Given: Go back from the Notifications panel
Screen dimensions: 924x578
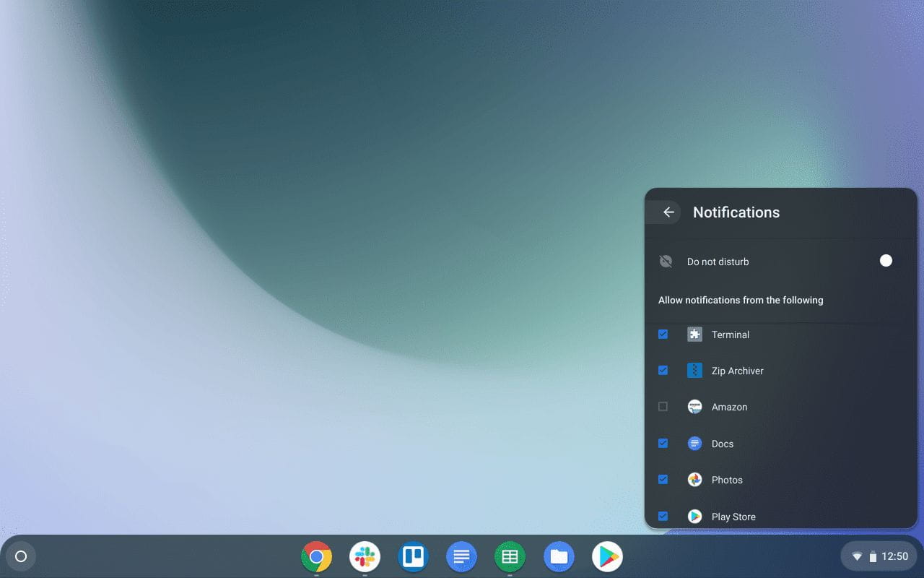Looking at the screenshot, I should pyautogui.click(x=668, y=212).
